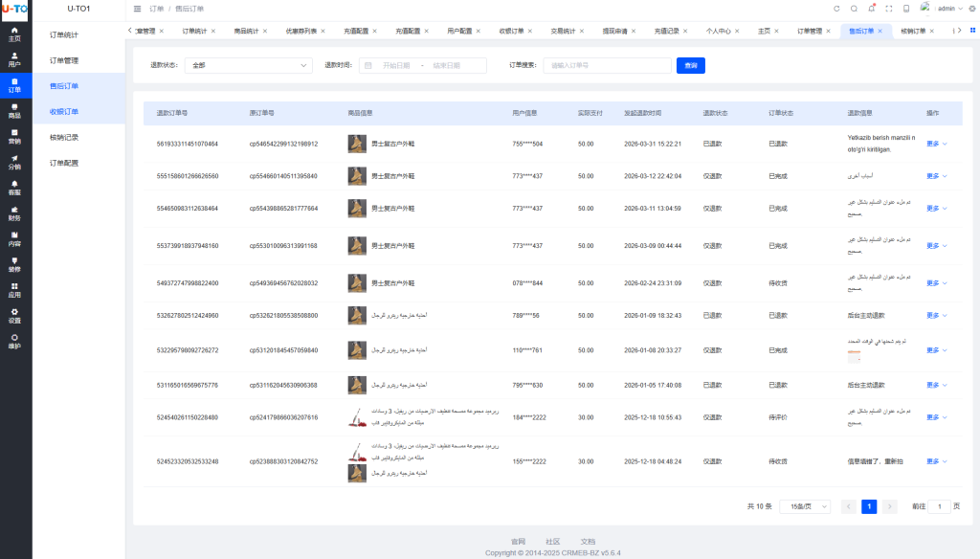Open the 内容 sidebar module
This screenshot has width=980, height=559.
coord(14,239)
